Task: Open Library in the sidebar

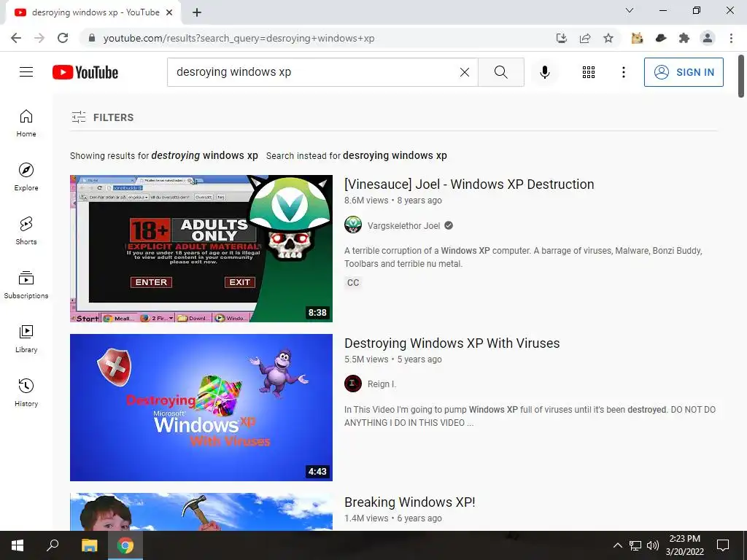Action: click(26, 338)
